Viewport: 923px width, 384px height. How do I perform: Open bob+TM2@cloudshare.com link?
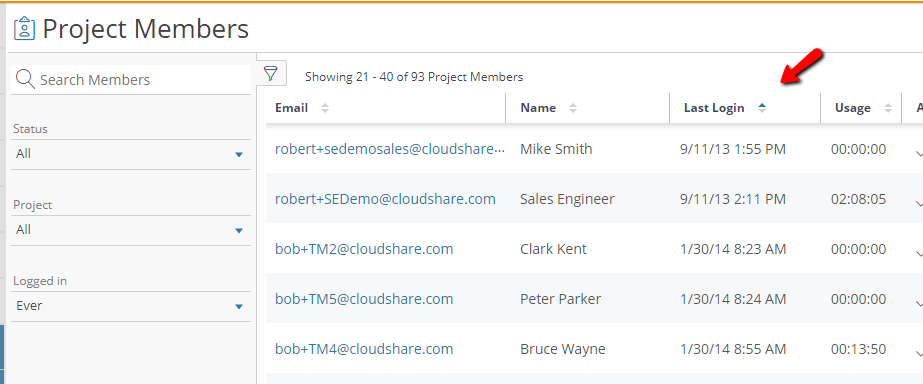click(364, 249)
